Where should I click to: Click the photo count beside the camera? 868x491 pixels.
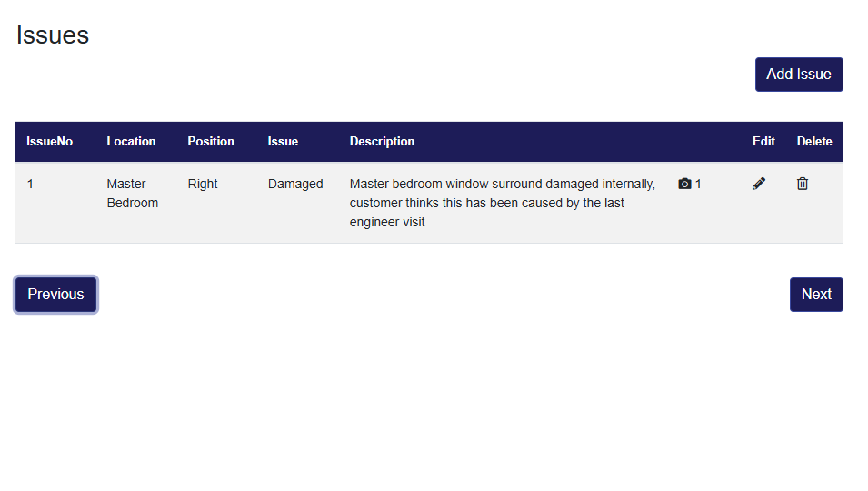698,184
